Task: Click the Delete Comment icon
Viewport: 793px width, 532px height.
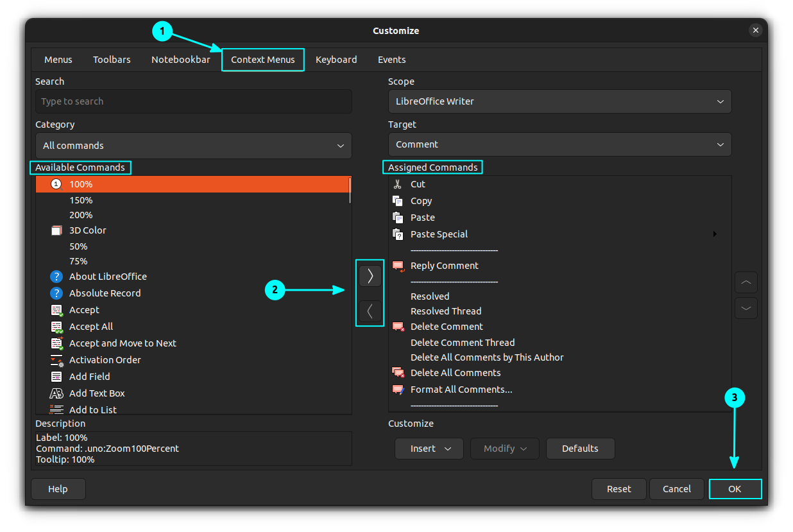Action: click(398, 327)
